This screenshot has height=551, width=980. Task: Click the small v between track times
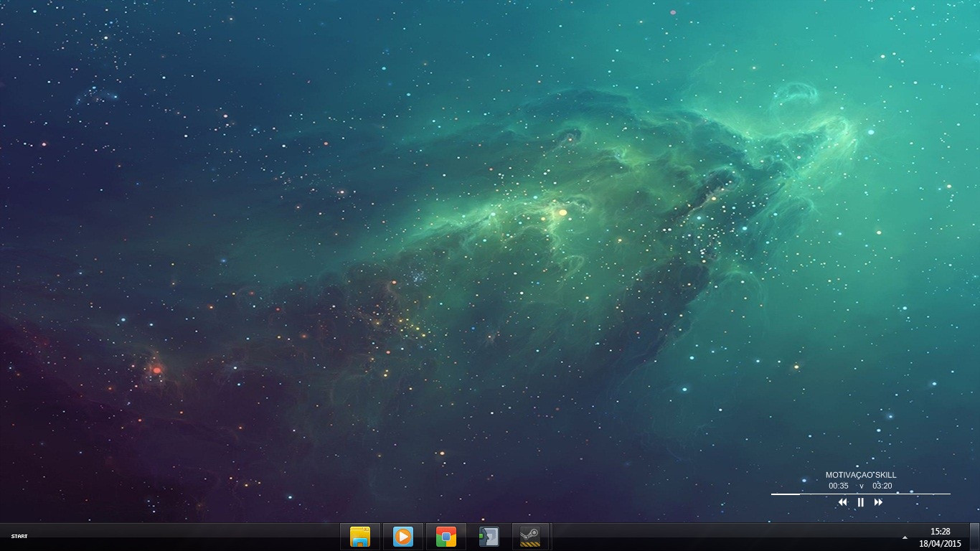[x=862, y=486]
